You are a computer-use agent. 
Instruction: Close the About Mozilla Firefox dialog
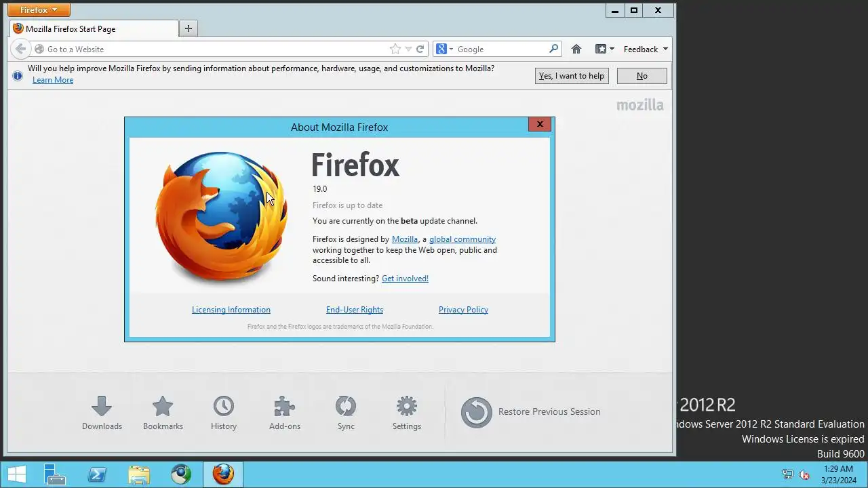(x=540, y=124)
